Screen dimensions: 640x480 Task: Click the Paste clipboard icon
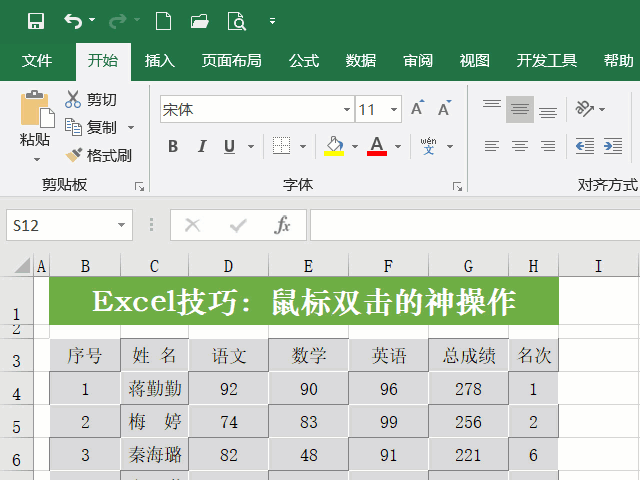click(x=38, y=109)
